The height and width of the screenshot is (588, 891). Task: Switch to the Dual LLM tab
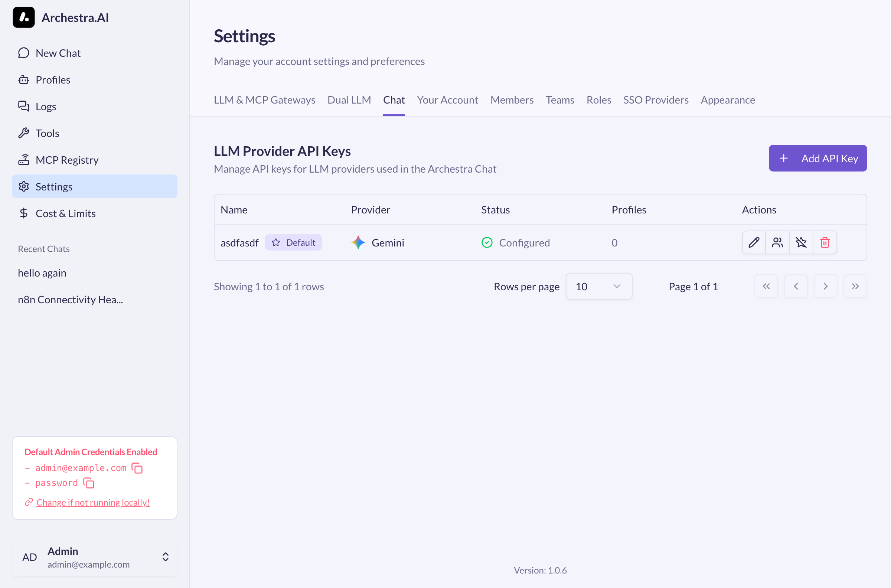coord(349,100)
